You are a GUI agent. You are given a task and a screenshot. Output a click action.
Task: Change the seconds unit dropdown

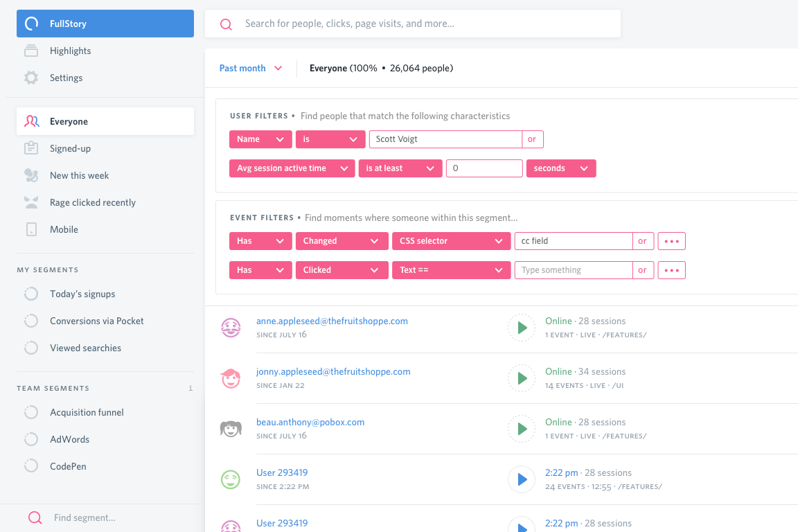[560, 168]
